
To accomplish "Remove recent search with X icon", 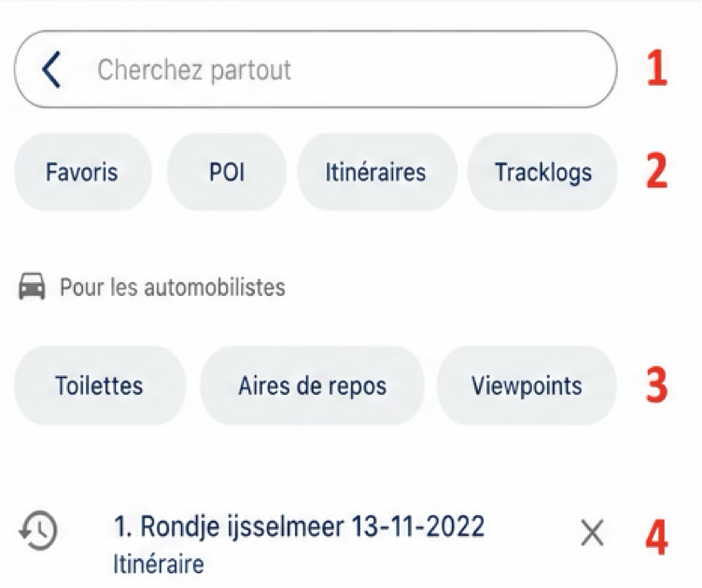I will pyautogui.click(x=592, y=533).
